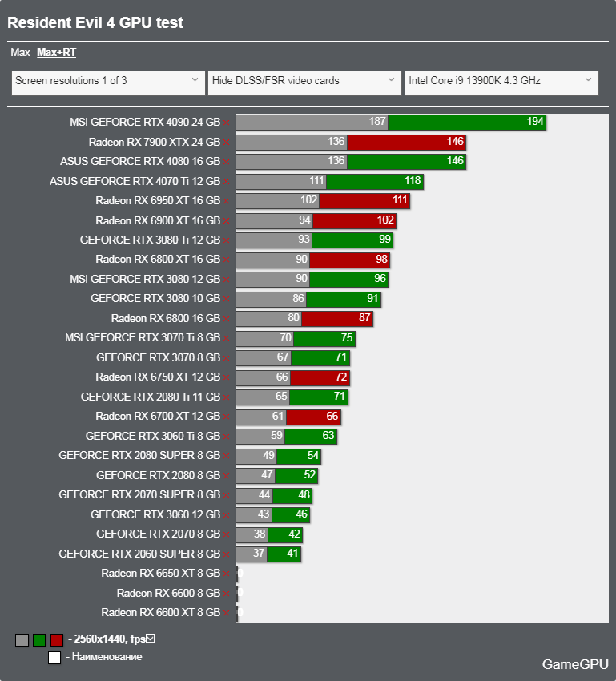Remove the MSI GEFORCE RTX 4090 24 GB row
Screen dimensions: 616x681
[x=227, y=123]
